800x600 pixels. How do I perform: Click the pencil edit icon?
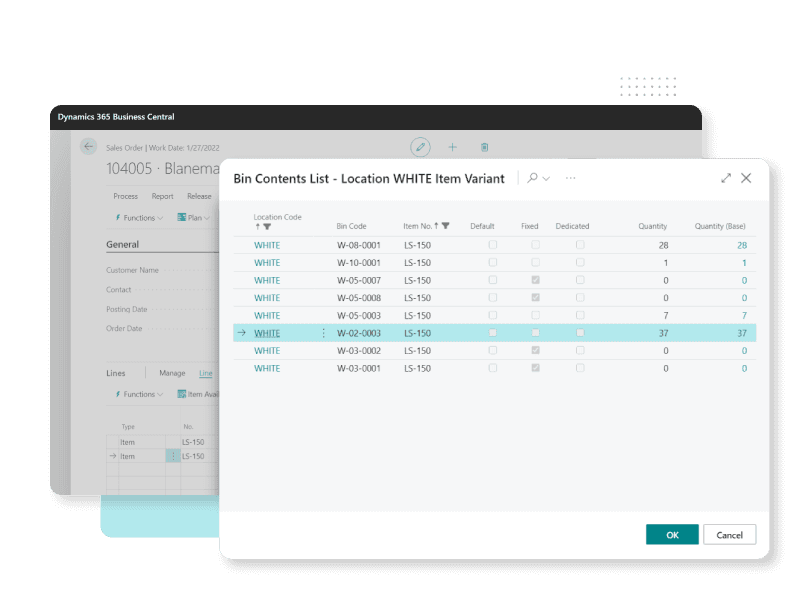click(420, 147)
